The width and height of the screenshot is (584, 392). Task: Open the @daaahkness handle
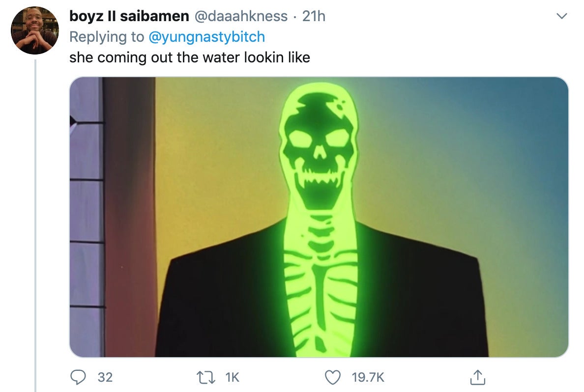click(241, 16)
